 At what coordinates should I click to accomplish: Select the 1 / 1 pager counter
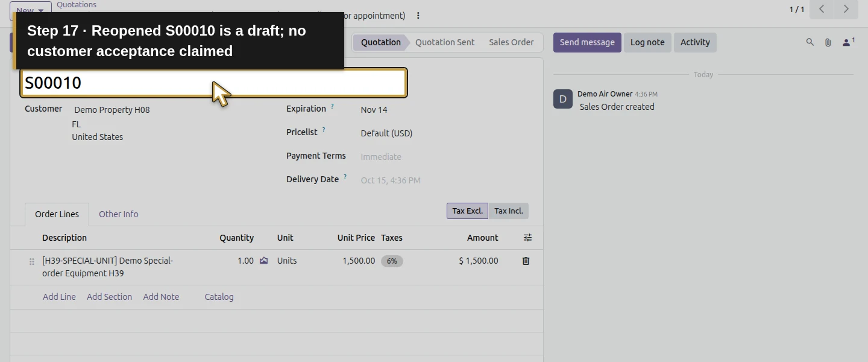[797, 10]
